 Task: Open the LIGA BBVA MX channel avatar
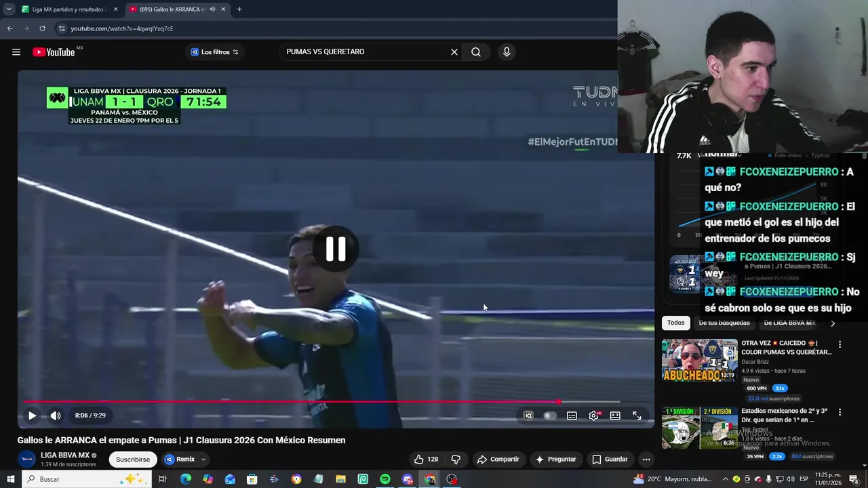(x=26, y=459)
